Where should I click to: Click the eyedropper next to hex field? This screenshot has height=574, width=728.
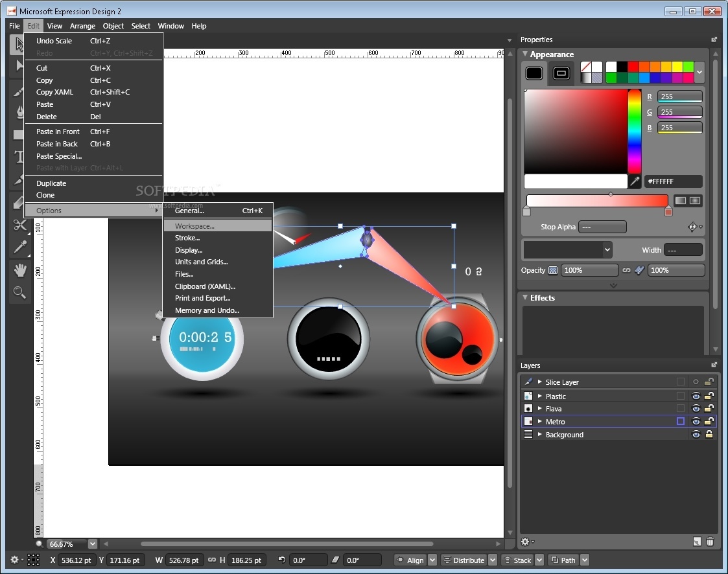coord(634,181)
